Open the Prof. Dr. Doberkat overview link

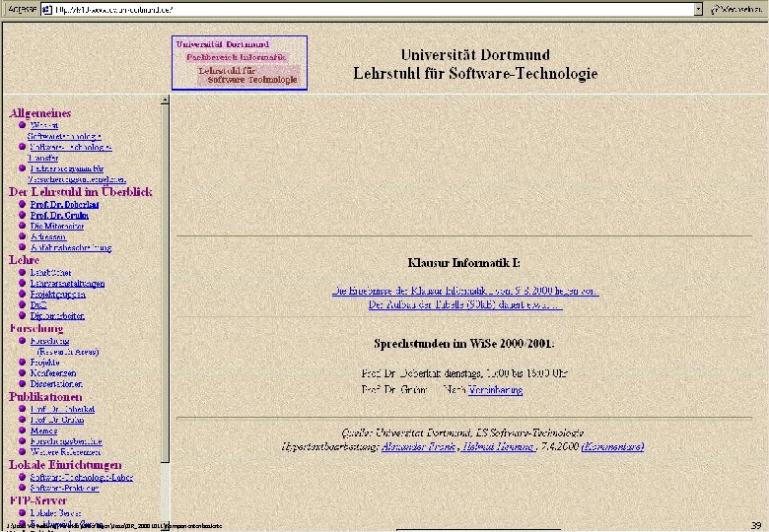click(64, 204)
